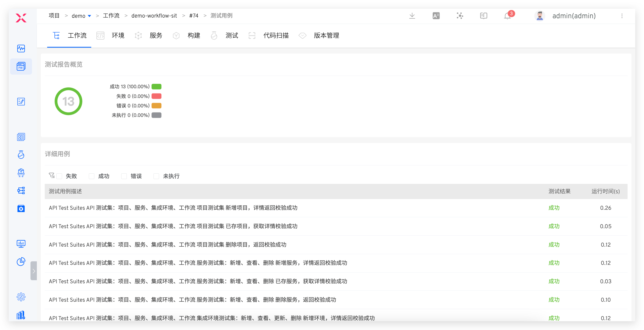The image size is (644, 330).
Task: Enable the 成功 filter checkbox
Action: pyautogui.click(x=92, y=176)
